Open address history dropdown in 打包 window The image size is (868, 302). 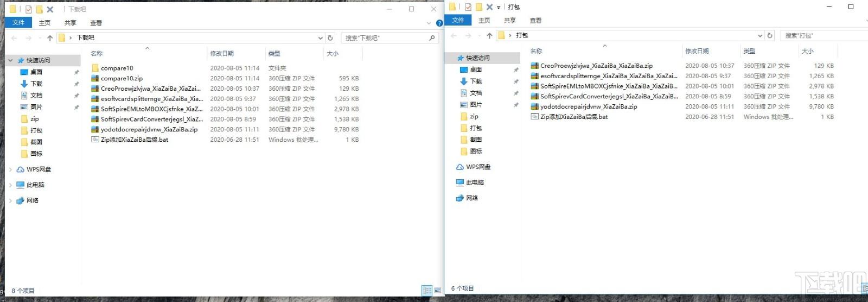pos(759,35)
